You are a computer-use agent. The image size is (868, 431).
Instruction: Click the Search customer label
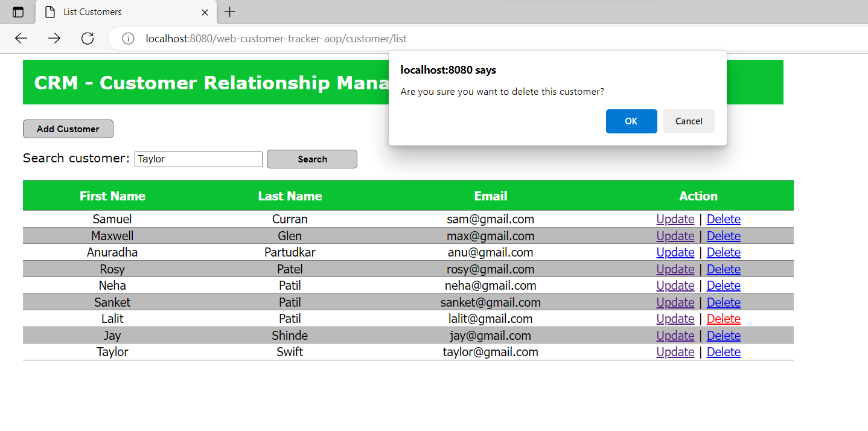point(76,158)
